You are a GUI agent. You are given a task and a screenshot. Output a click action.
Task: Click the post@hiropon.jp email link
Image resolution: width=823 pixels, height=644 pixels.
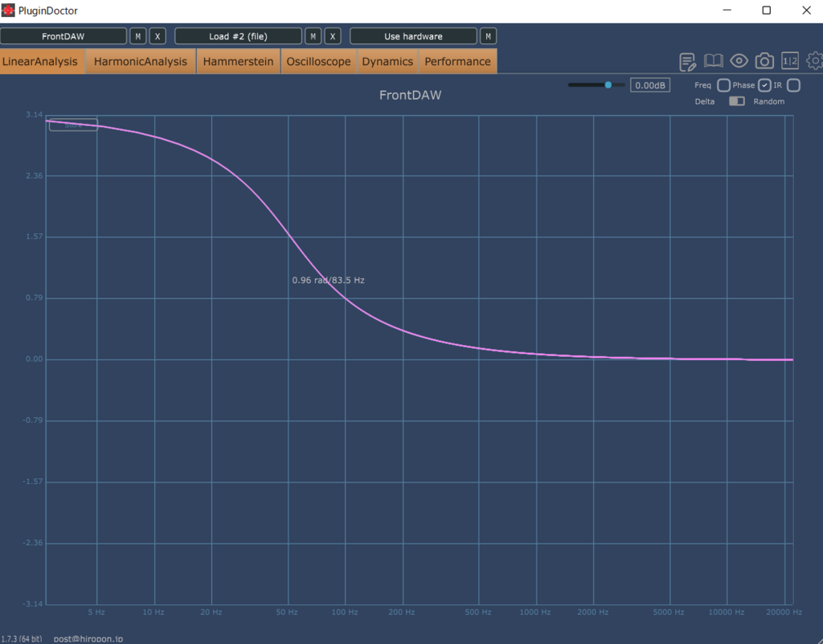(x=88, y=638)
